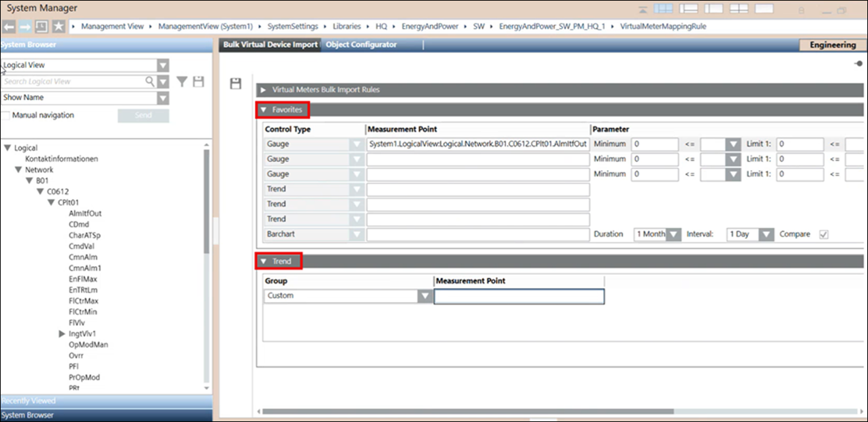Screen dimensions: 868x422
Task: Switch to the Object Configurator tab
Action: click(362, 45)
